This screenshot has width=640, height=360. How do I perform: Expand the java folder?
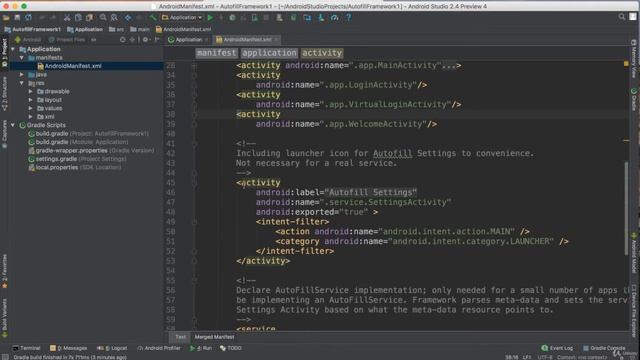tap(22, 75)
